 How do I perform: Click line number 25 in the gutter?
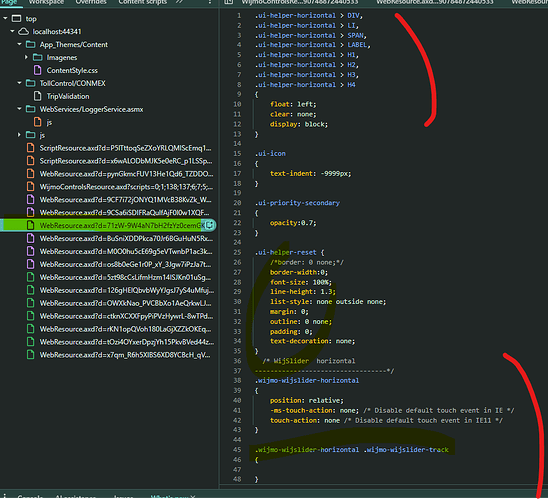tap(237, 252)
